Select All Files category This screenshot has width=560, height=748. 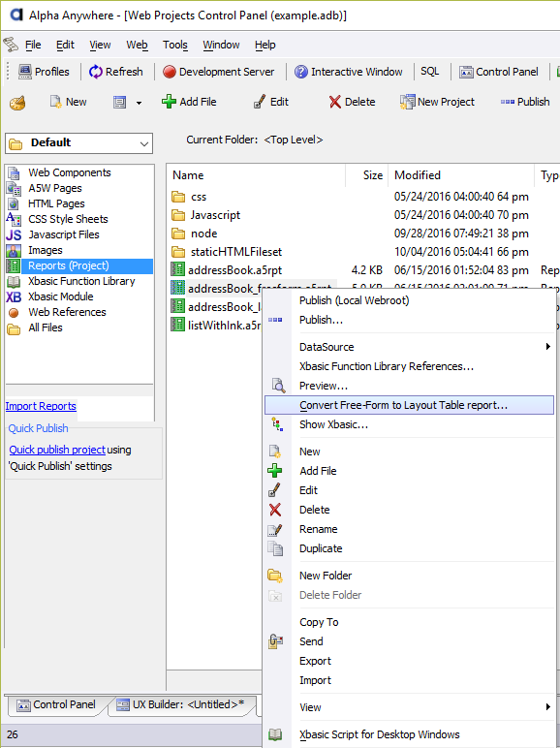pyautogui.click(x=45, y=327)
